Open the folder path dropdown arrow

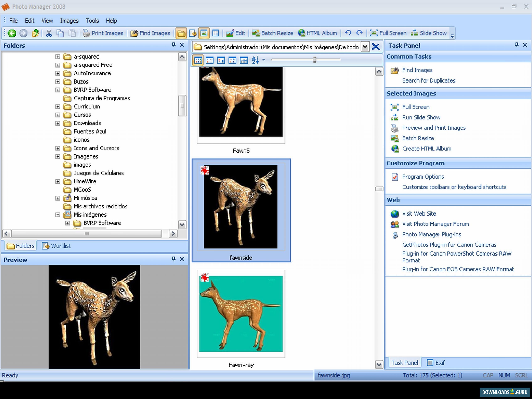365,47
